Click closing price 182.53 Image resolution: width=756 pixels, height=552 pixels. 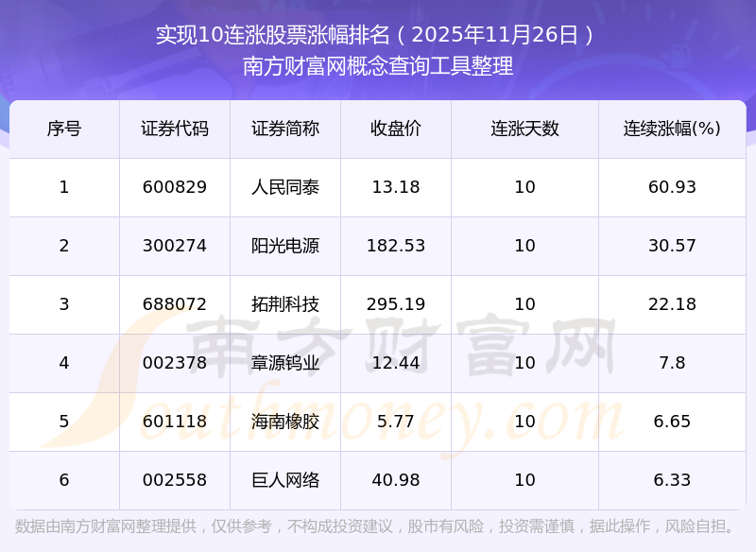pos(396,246)
